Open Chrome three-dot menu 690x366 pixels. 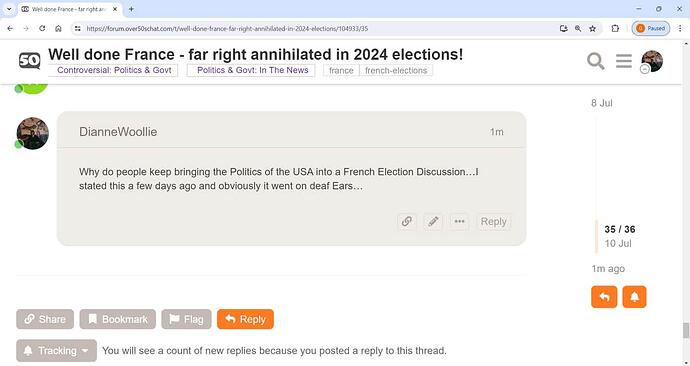tap(680, 29)
